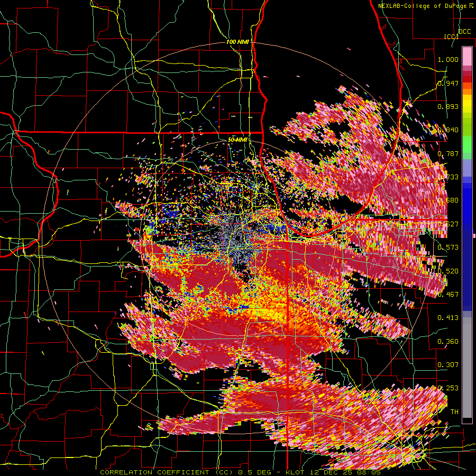Click the 0.467 legend value
Image resolution: width=476 pixels, height=476 pixels.
(x=448, y=294)
